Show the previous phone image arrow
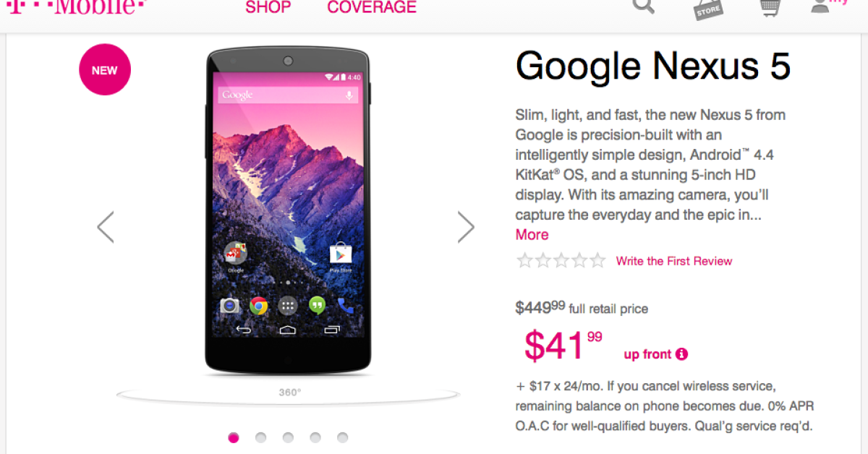Image resolution: width=868 pixels, height=454 pixels. (106, 227)
